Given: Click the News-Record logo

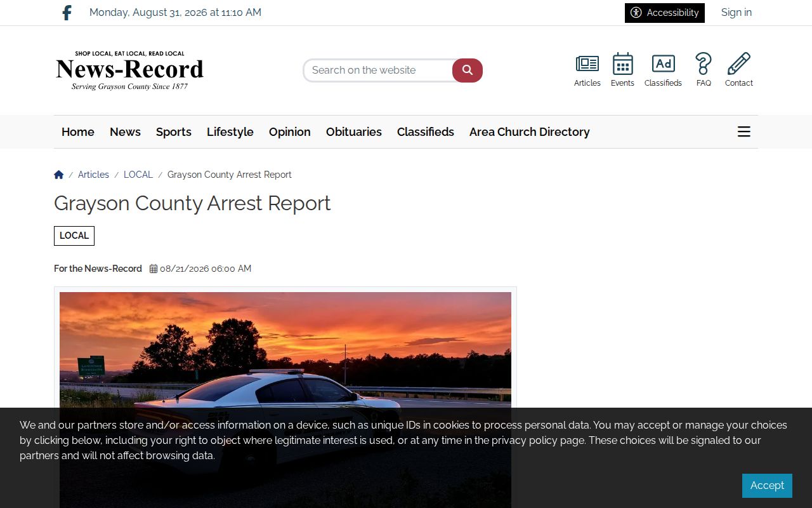Looking at the screenshot, I should coord(130,70).
